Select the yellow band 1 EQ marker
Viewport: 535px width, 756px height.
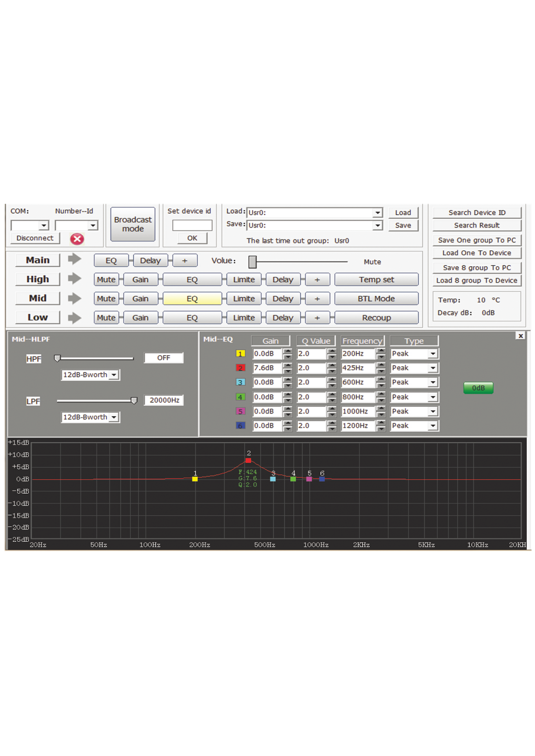point(240,354)
